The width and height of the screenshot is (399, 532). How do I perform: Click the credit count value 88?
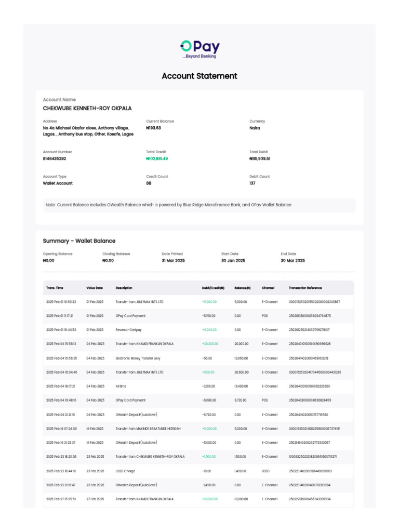tap(149, 183)
